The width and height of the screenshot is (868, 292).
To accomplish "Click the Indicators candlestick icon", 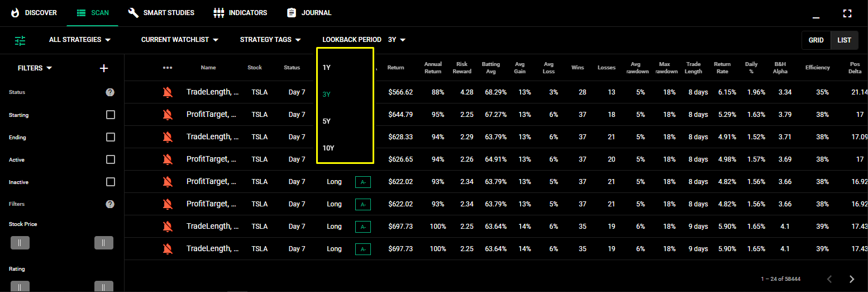I will click(219, 12).
